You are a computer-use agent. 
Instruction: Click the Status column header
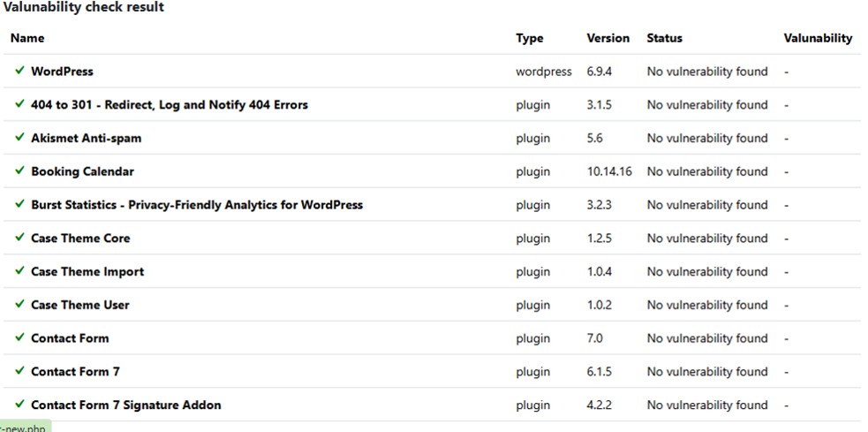point(664,38)
